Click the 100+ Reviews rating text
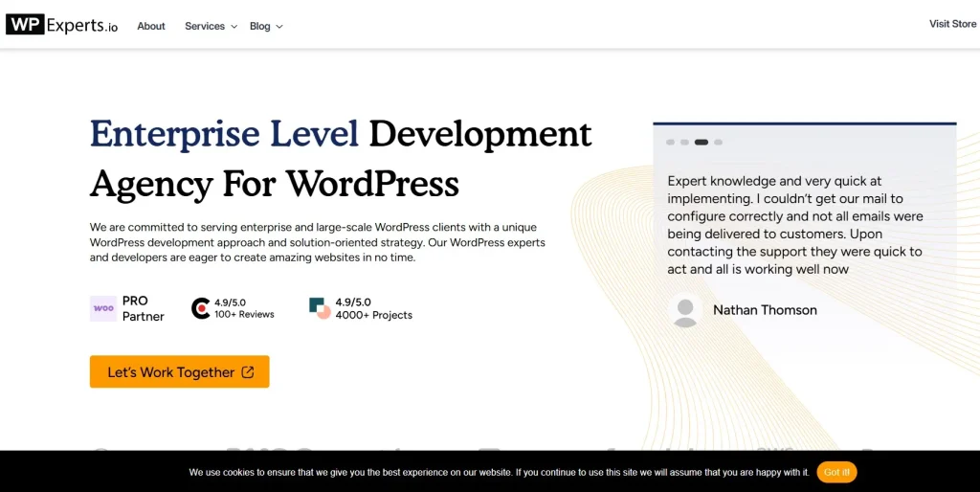Image resolution: width=980 pixels, height=492 pixels. 244,315
